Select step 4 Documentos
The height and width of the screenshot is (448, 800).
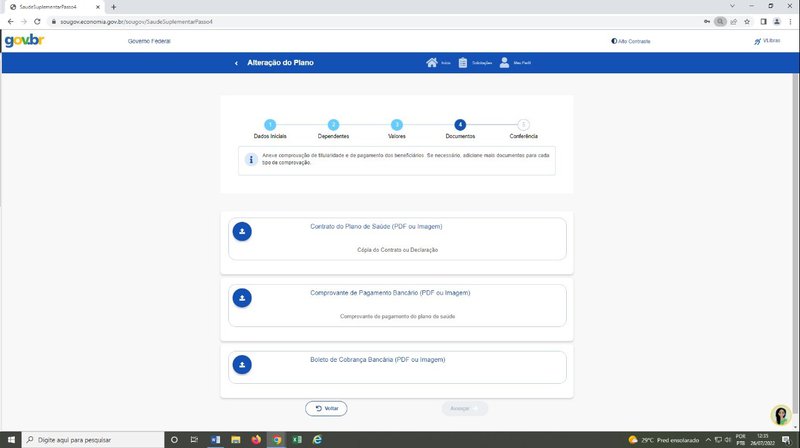460,125
